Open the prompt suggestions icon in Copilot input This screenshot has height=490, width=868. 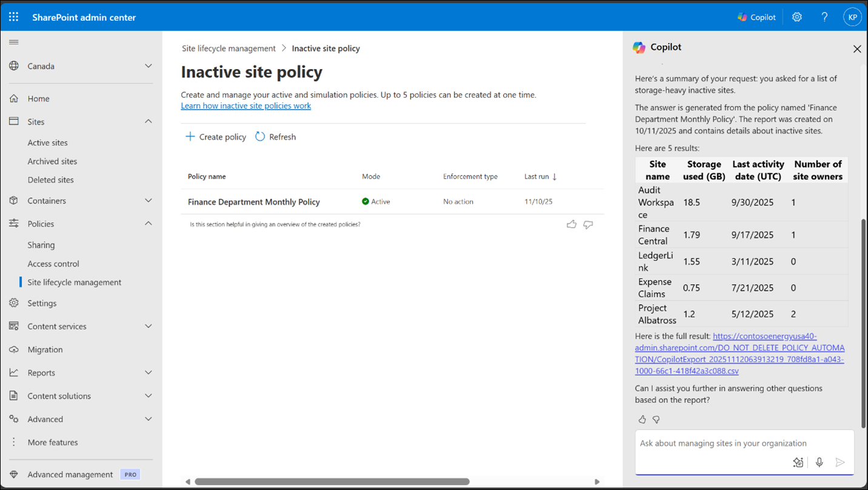click(798, 462)
